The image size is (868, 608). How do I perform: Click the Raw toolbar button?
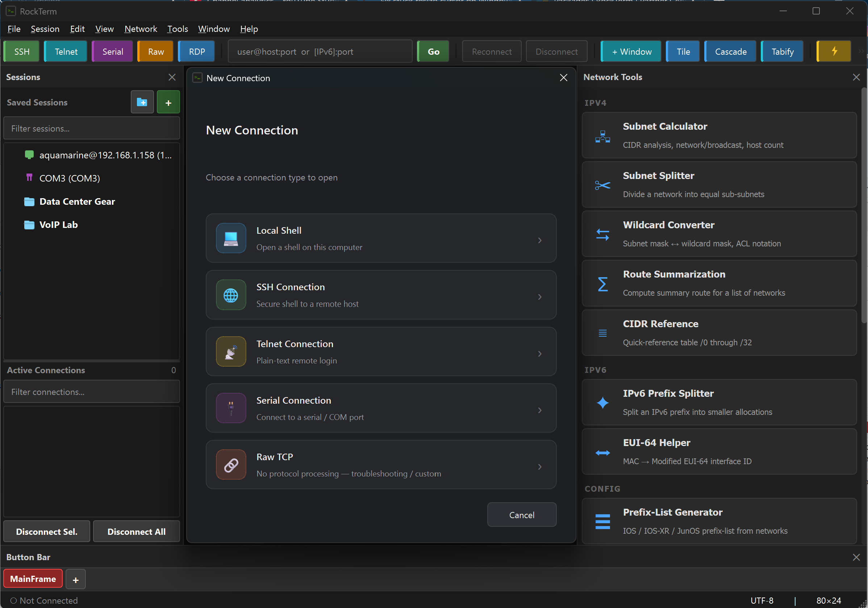155,51
